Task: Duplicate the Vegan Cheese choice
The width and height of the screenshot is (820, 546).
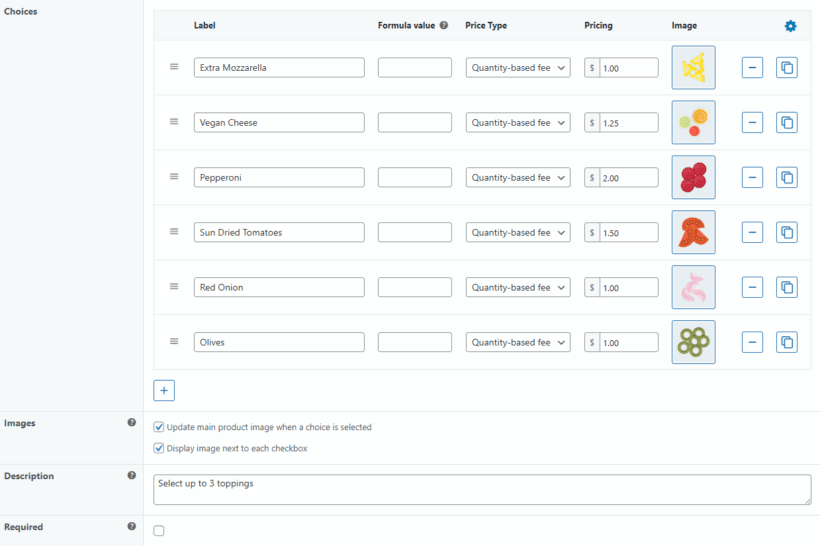Action: pos(787,123)
